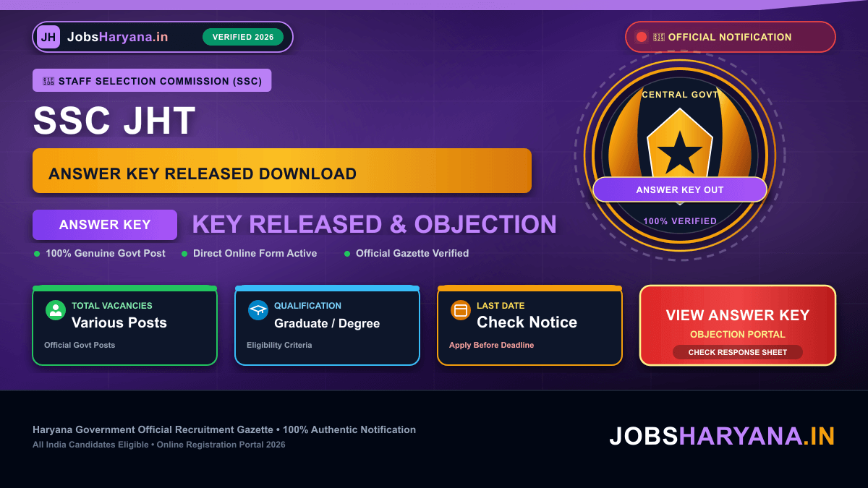Click the Verified 2026 badge
The width and height of the screenshot is (868, 488).
point(243,37)
